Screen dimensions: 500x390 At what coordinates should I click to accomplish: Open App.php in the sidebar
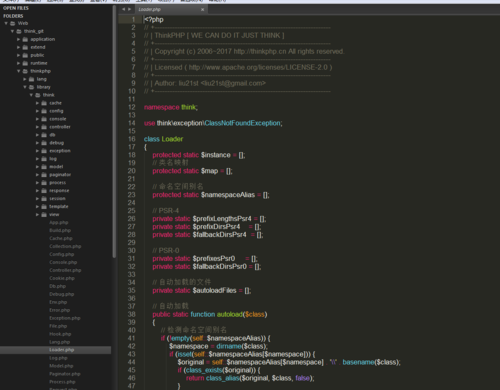59,223
